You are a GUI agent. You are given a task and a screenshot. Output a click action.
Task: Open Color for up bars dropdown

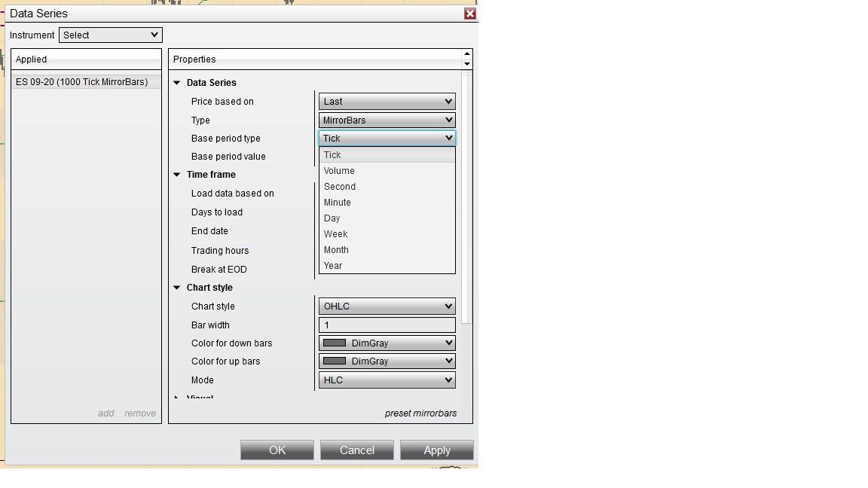coord(387,361)
